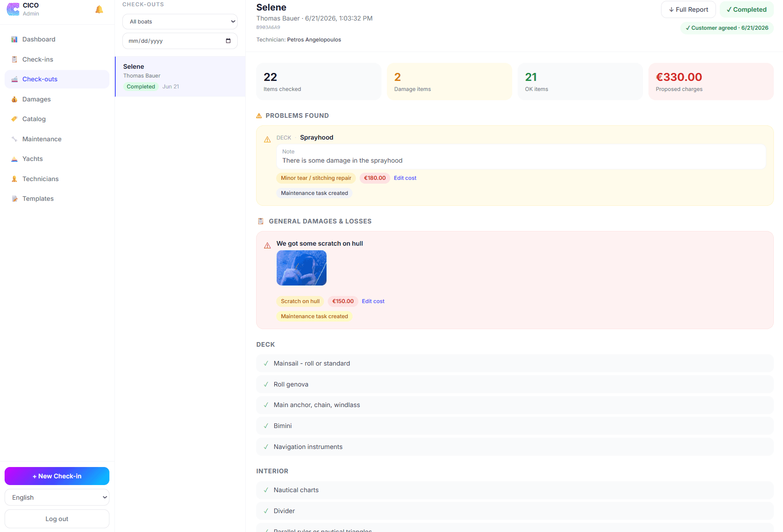Screen dimensions: 783x532
Task: Navigate to Maintenance section
Action: coord(57,139)
